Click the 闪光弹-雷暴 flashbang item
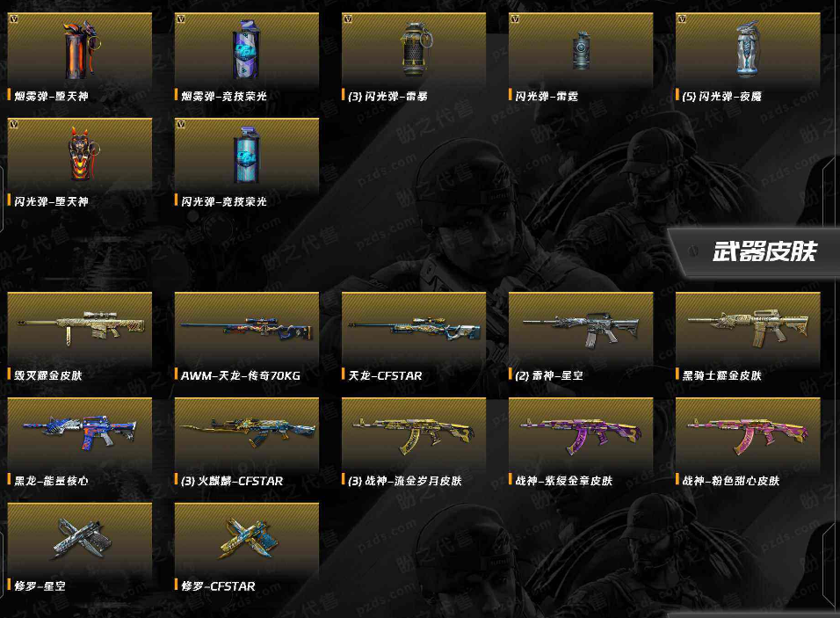Screen dimensions: 840x618 click(x=414, y=57)
